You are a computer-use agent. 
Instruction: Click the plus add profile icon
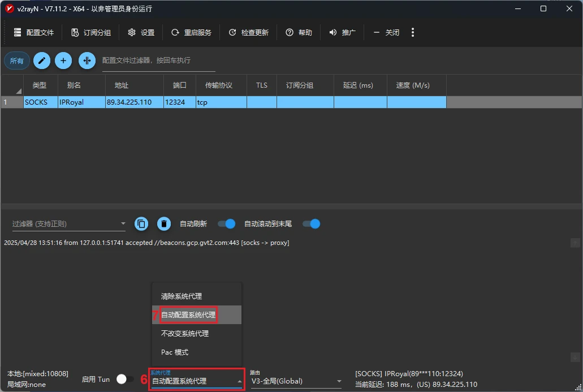click(x=63, y=61)
